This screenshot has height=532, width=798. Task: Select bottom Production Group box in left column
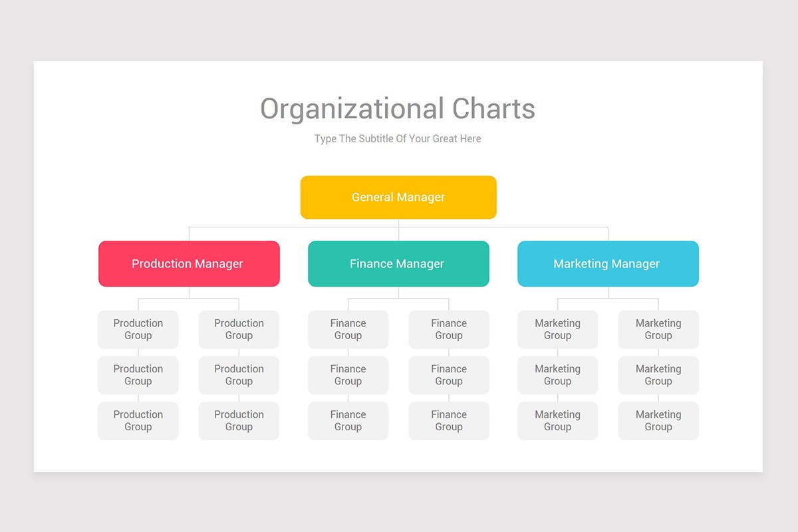pos(138,420)
